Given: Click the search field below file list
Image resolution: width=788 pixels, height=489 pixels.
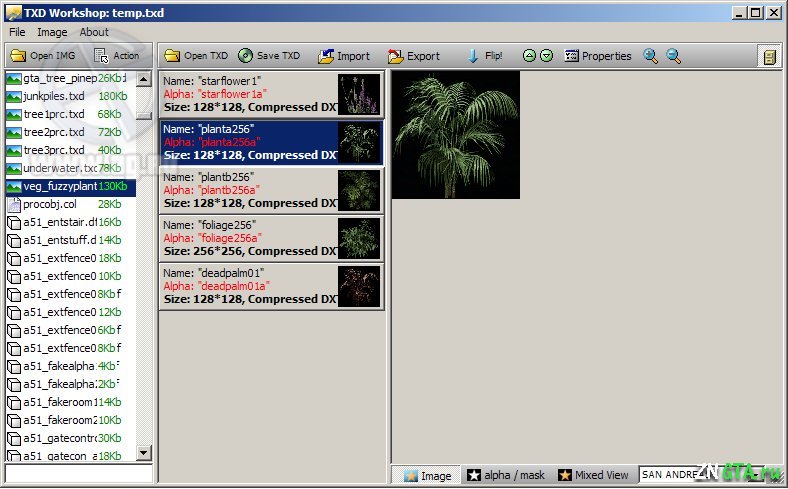Looking at the screenshot, I should (x=79, y=474).
